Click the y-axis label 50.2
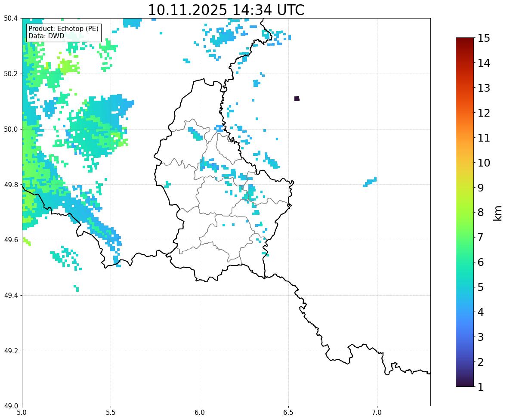Screen dimensions: 507x420 11,74
